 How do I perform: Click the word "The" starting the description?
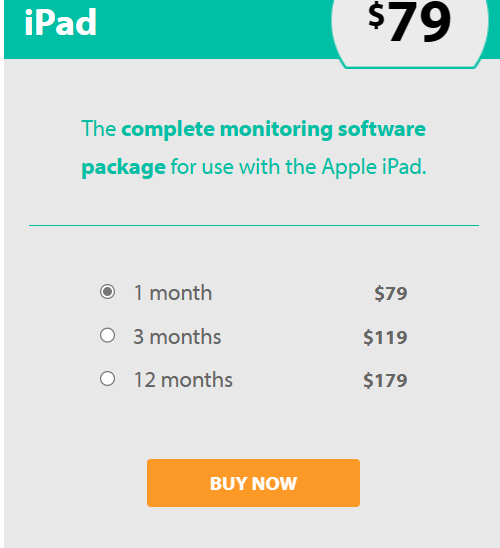coord(99,129)
